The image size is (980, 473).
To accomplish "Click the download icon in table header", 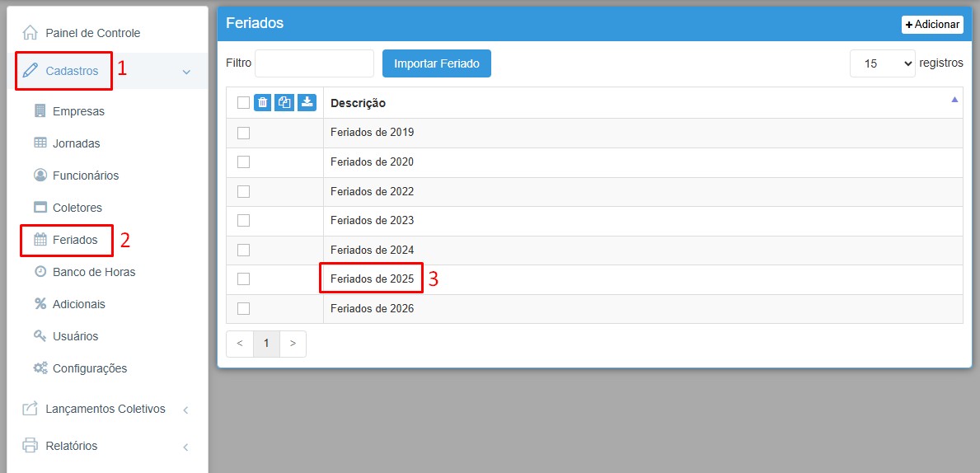I will (307, 103).
